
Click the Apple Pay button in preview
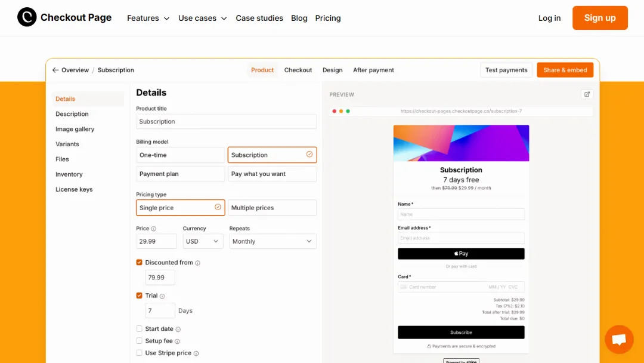pos(461,254)
